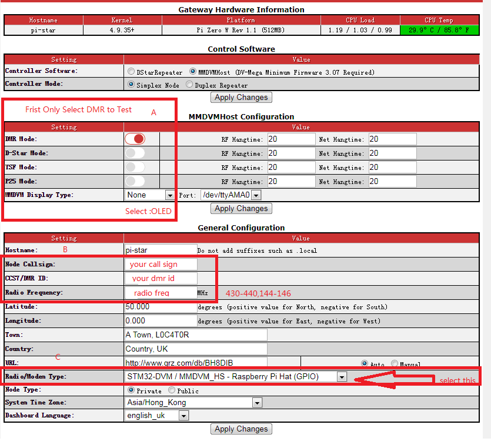Open the MMDVM Display Type dropdown
Screen dimensions: 491x448
point(149,195)
